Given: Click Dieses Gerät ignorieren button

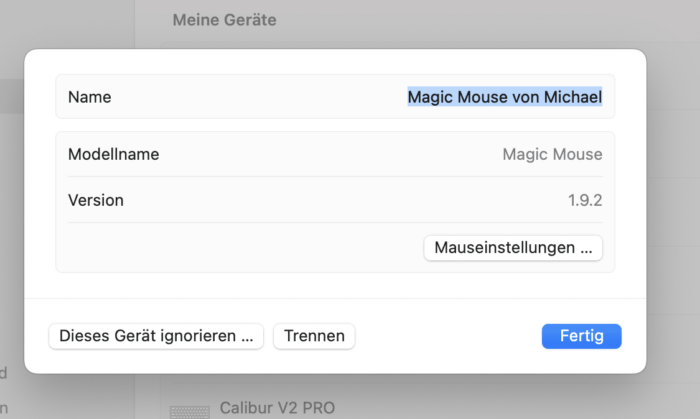Looking at the screenshot, I should (156, 336).
